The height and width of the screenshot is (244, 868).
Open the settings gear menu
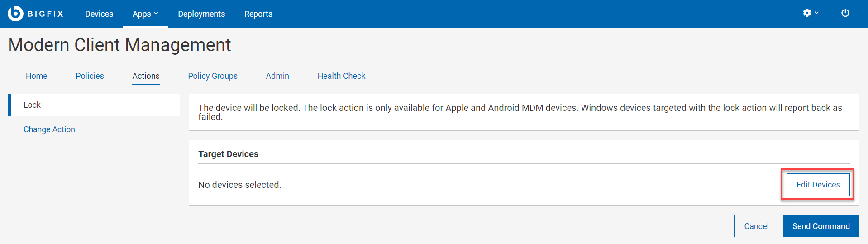point(807,13)
